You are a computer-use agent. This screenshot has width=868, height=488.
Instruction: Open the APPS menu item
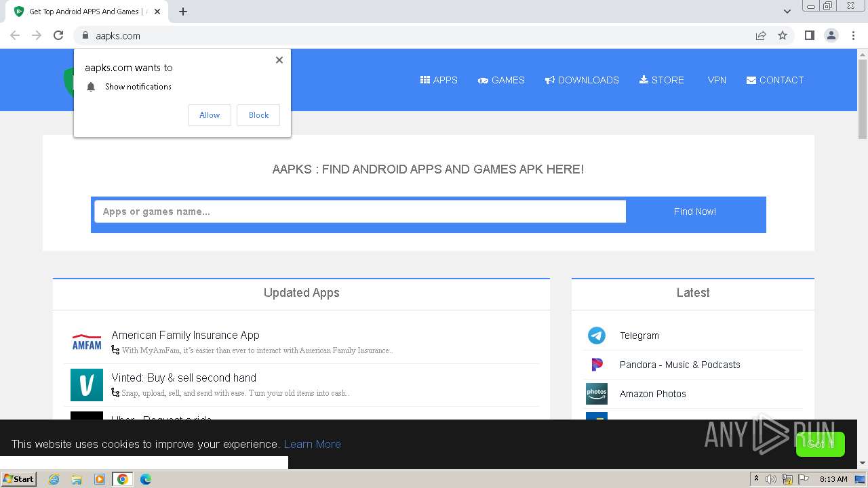[x=439, y=80]
